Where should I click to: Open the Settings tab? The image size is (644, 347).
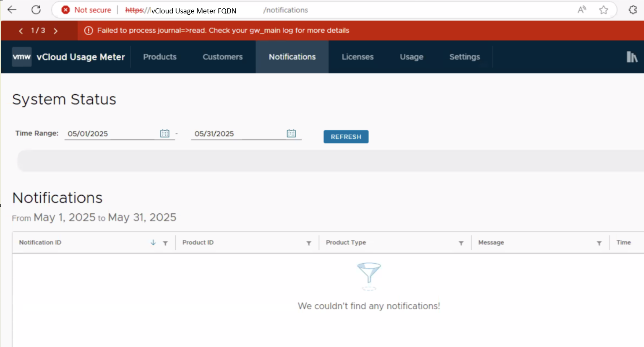click(464, 57)
